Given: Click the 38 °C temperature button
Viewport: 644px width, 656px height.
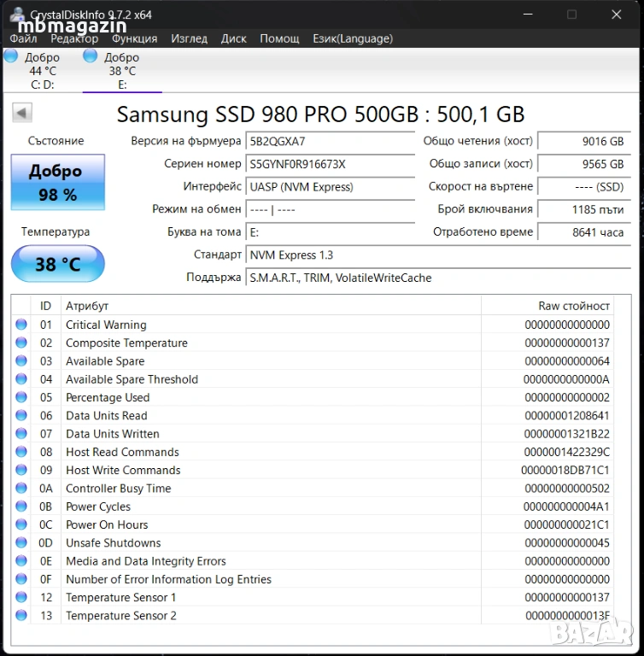Looking at the screenshot, I should (x=57, y=264).
